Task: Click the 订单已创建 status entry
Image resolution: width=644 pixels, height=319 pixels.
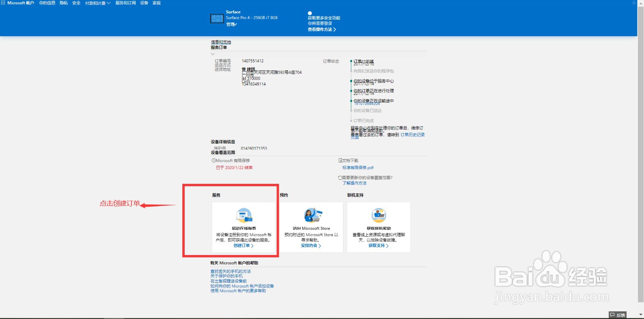Action: coord(364,62)
